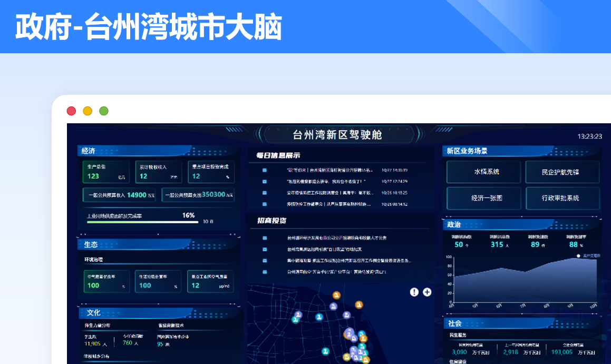Click the first envelope icon under 招商投资
This screenshot has height=364, width=611.
pyautogui.click(x=265, y=238)
